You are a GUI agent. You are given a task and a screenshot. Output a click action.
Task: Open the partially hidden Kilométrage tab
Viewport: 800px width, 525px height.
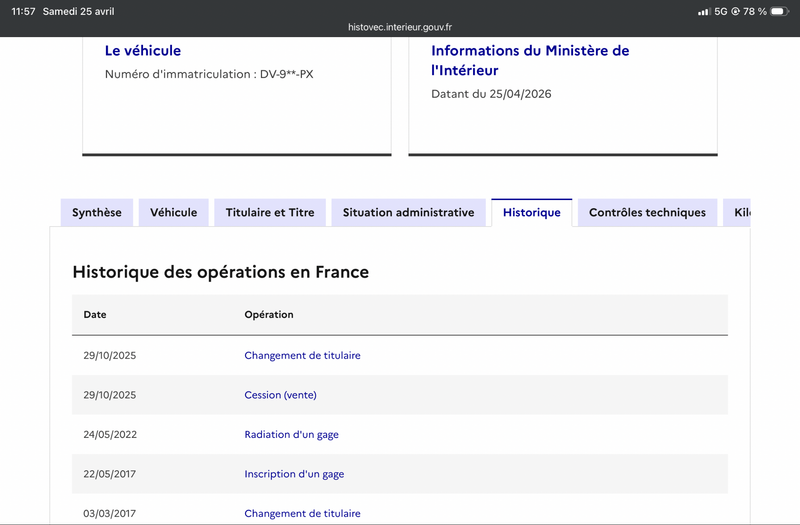tap(737, 212)
